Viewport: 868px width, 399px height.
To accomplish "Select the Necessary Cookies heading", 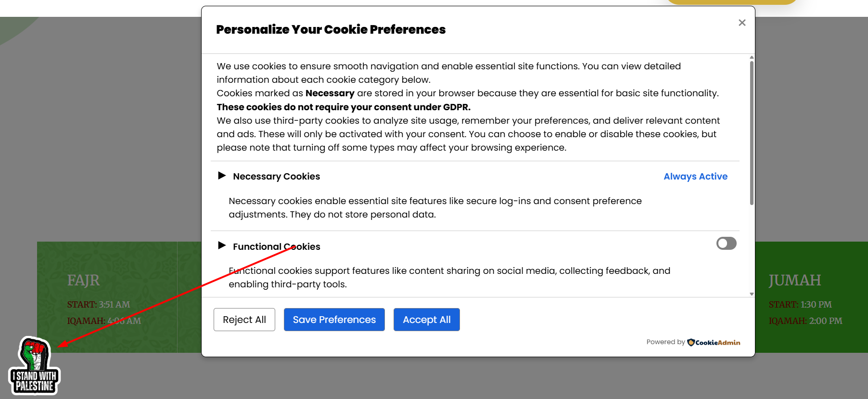I will click(276, 176).
